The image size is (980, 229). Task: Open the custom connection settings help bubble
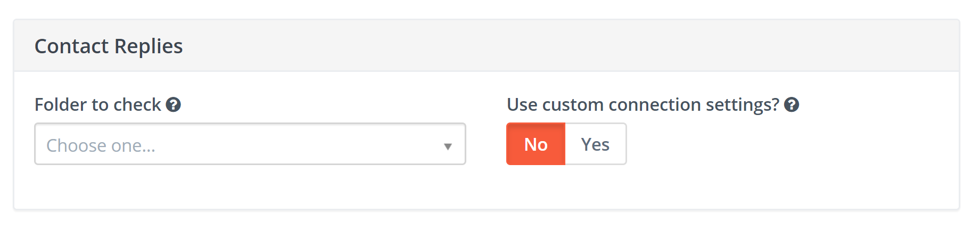792,104
